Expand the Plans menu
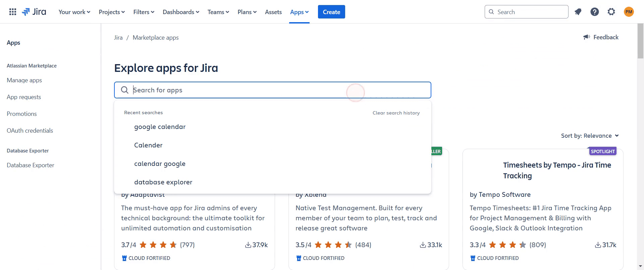This screenshot has height=270, width=644. tap(247, 12)
